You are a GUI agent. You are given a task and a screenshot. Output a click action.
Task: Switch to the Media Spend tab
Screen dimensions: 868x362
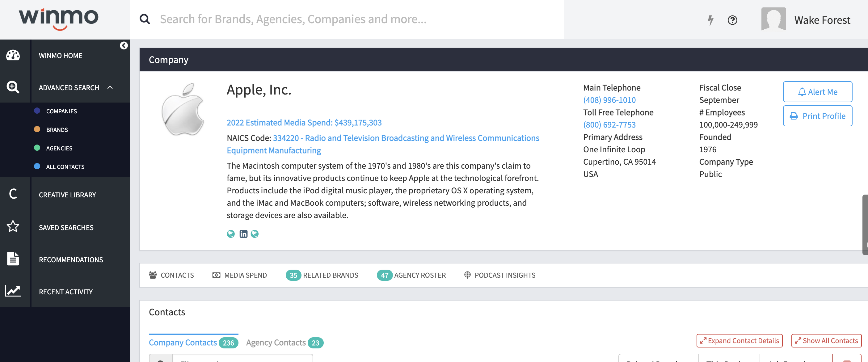(240, 275)
